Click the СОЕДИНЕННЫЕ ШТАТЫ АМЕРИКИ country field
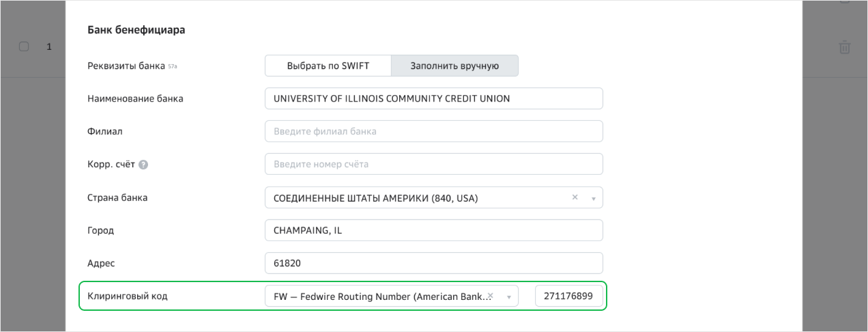This screenshot has width=868, height=332. [409, 198]
